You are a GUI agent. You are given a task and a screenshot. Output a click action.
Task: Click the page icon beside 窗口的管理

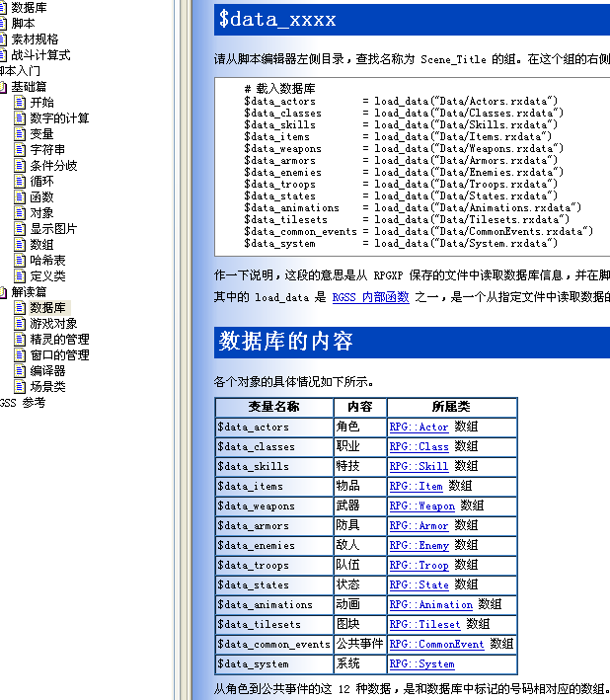(20, 354)
